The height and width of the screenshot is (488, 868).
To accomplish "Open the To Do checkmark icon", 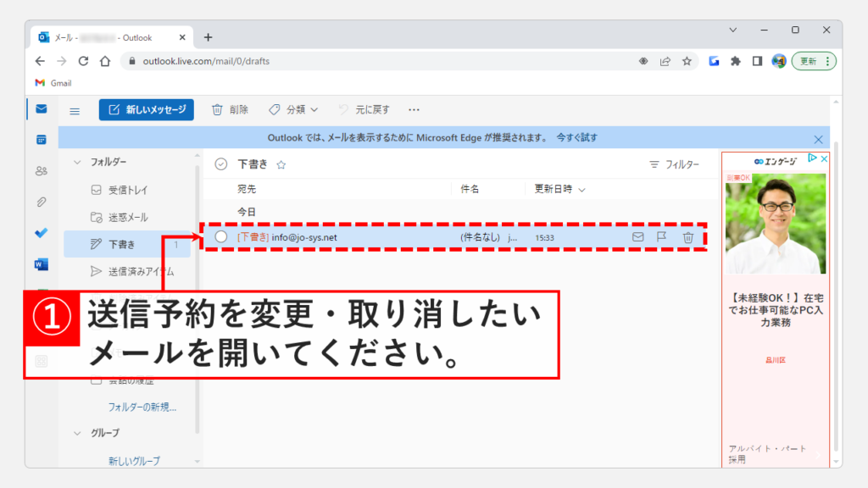I will [x=41, y=233].
